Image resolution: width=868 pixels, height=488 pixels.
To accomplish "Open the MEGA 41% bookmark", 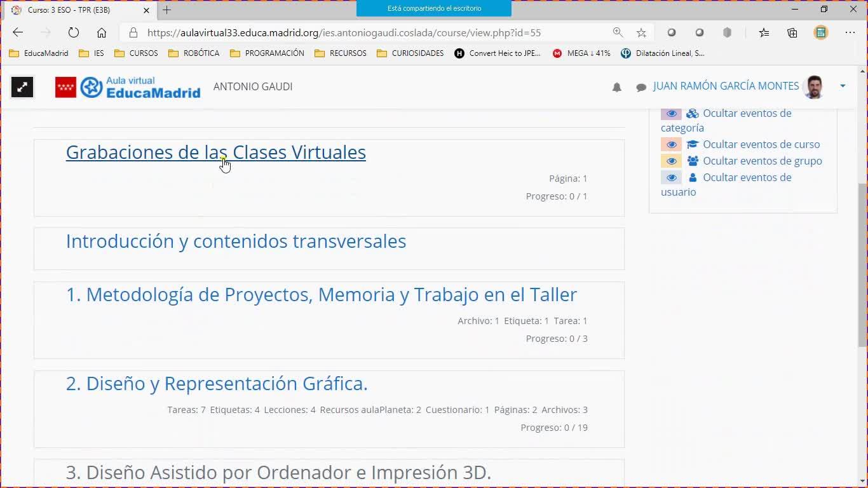I will 581,53.
